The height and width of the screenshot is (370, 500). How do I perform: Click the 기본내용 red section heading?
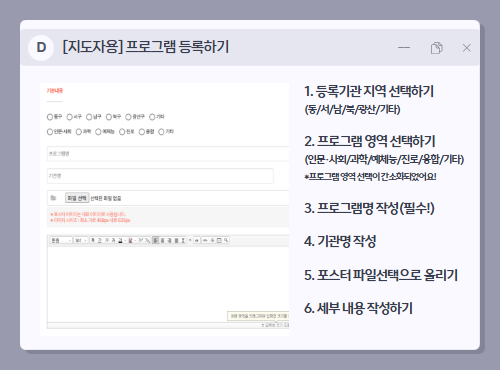click(55, 91)
